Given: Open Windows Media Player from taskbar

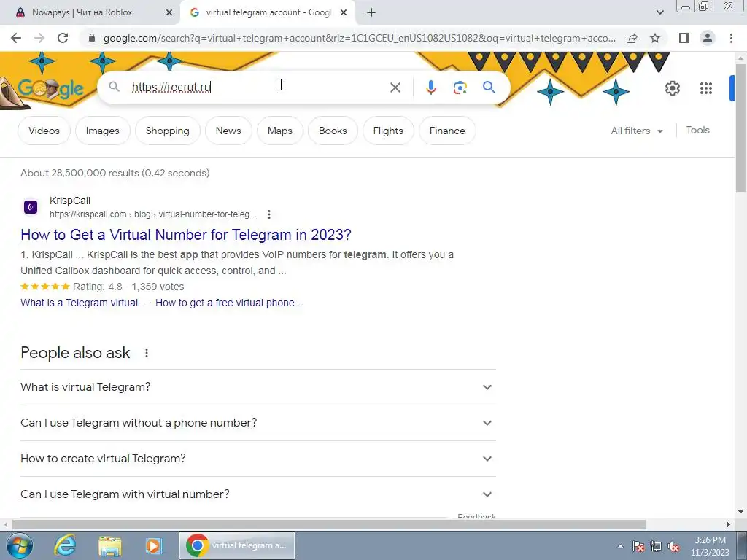Looking at the screenshot, I should click(x=155, y=545).
